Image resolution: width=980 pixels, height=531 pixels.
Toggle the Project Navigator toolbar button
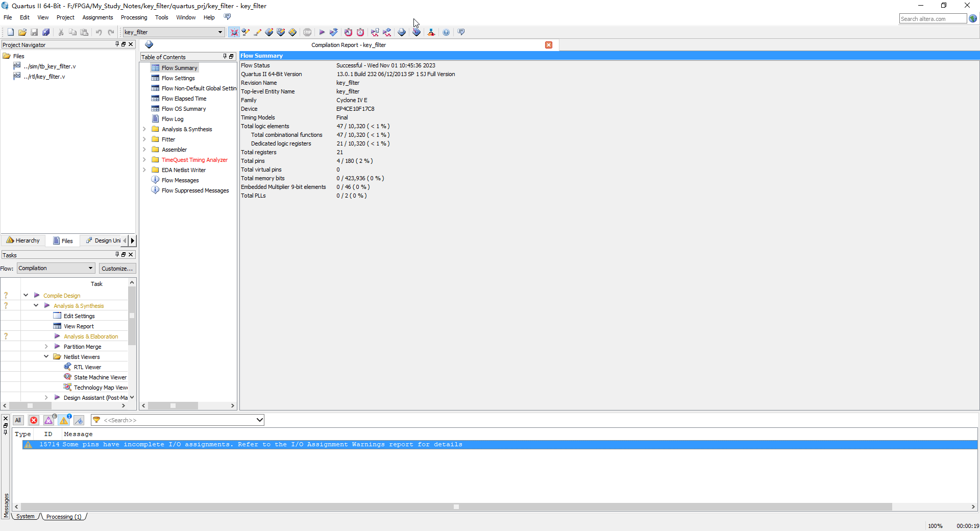click(234, 32)
